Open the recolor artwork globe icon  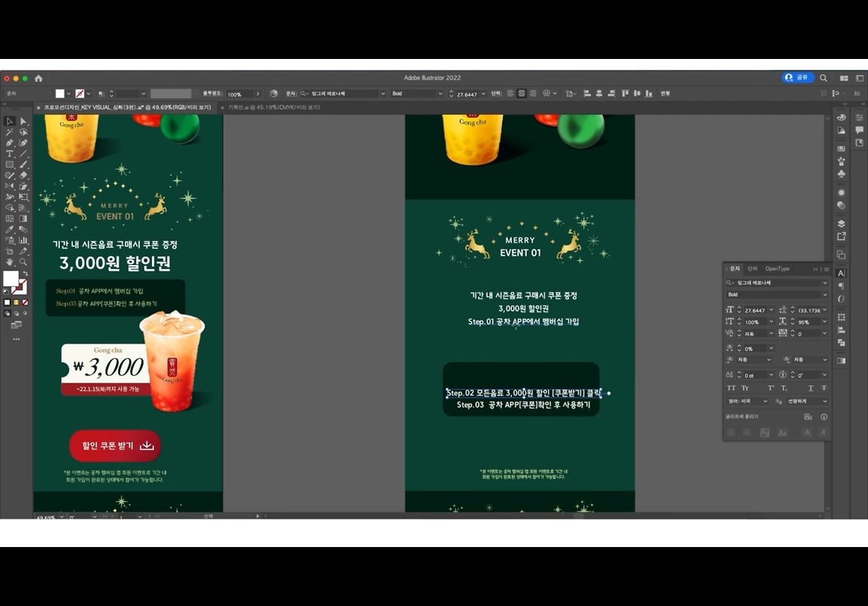[x=274, y=94]
